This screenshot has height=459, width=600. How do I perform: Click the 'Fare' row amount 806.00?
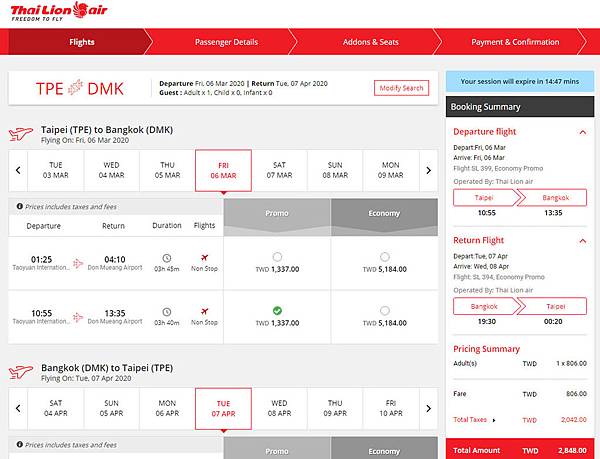pos(576,394)
